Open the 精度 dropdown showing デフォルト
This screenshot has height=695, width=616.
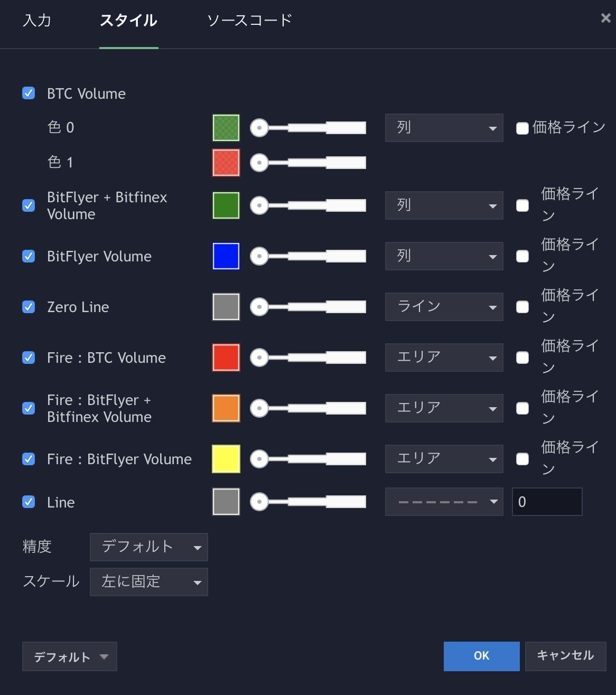(x=148, y=547)
